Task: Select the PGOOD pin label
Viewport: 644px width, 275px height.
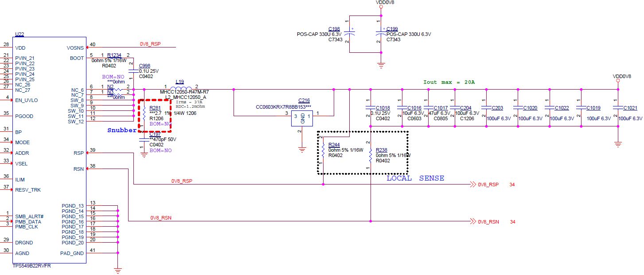Action: [x=24, y=116]
